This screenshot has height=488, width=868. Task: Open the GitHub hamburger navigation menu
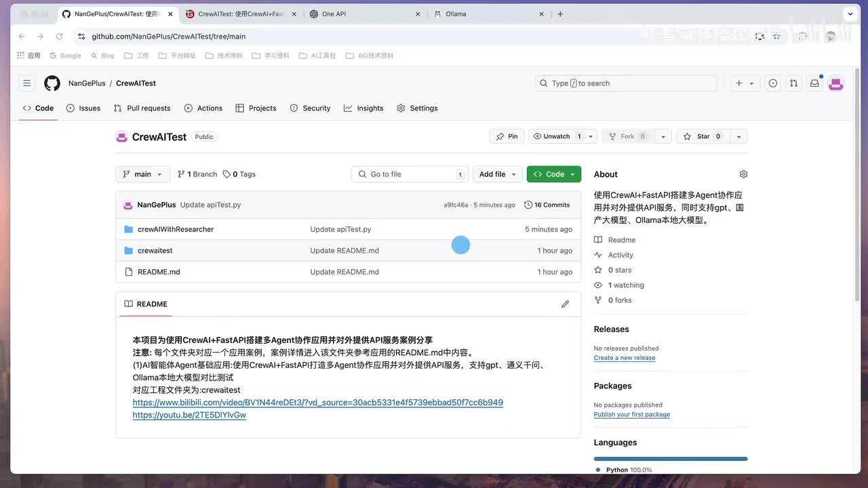(x=27, y=83)
